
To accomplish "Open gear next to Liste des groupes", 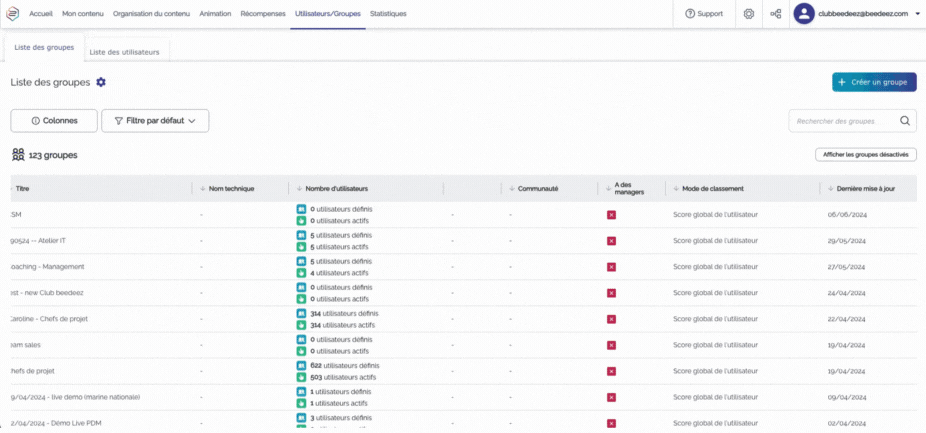I will [x=101, y=82].
